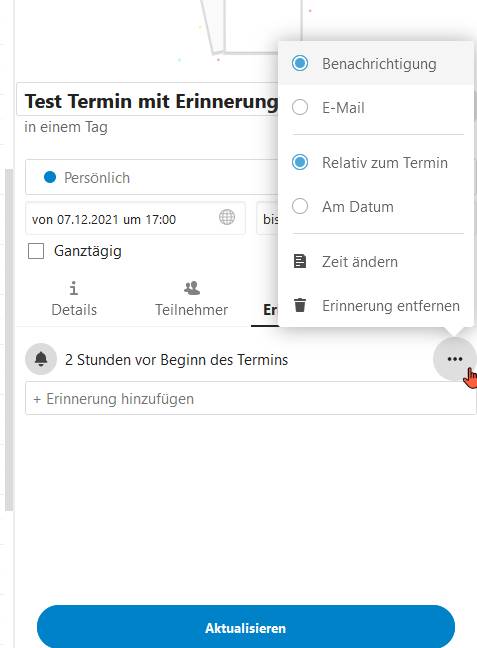
Task: Open the three-dot reminder options menu
Action: point(455,359)
